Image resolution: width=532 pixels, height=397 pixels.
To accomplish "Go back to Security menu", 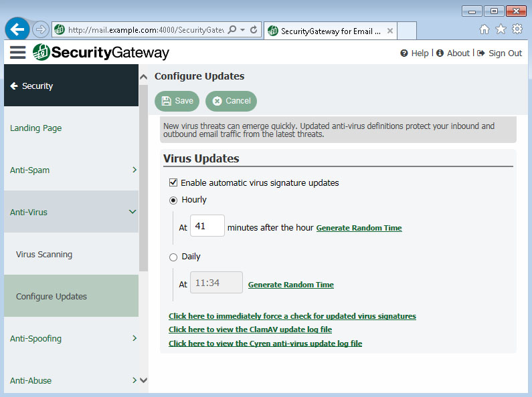I will pos(71,86).
